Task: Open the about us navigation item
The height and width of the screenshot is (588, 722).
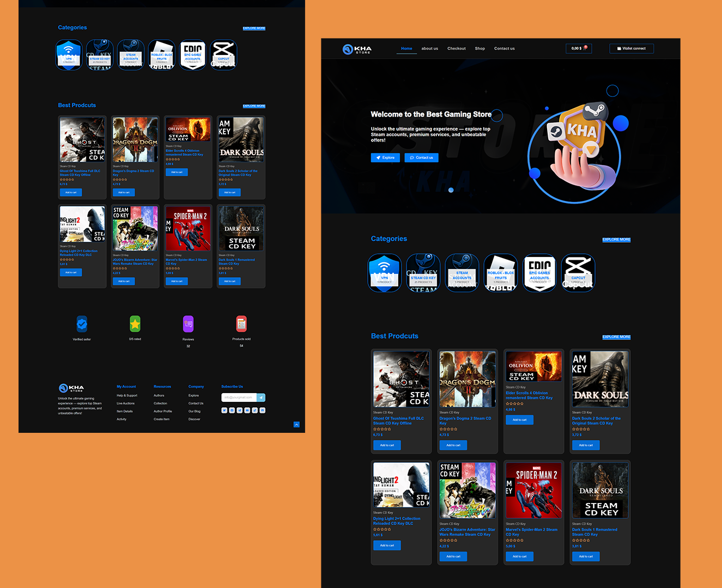Action: coord(429,48)
